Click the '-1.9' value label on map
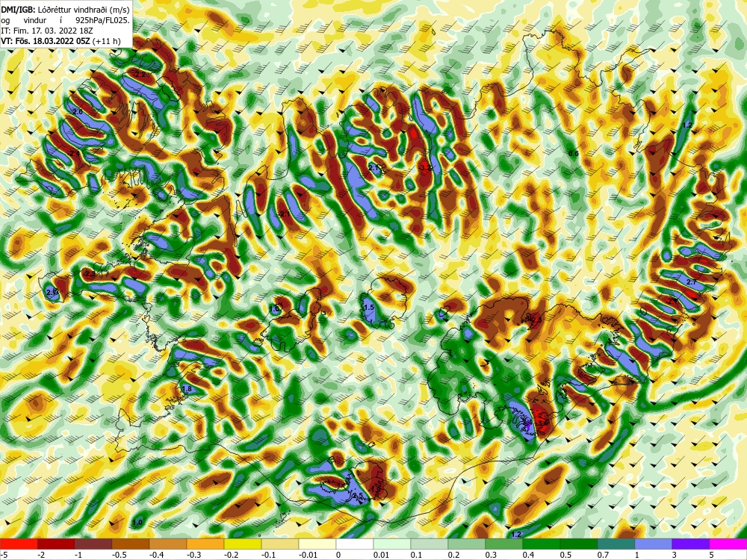Screen dimensions: 747x560 376,488
